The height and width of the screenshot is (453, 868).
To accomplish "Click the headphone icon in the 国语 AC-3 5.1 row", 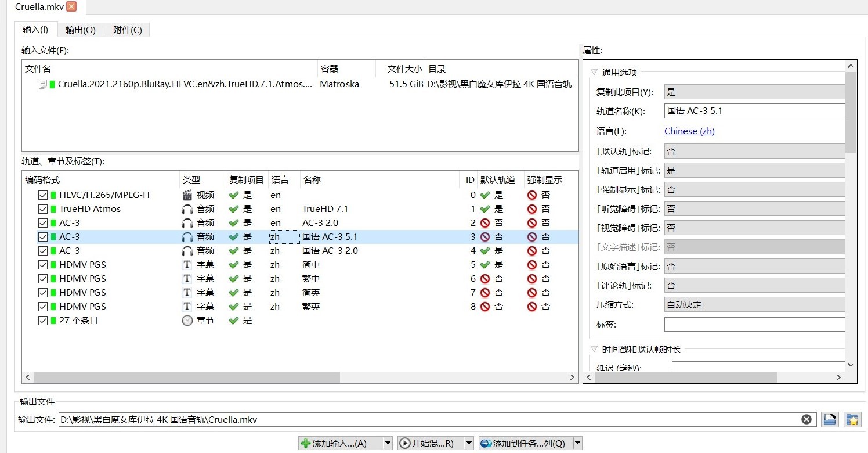I will click(187, 237).
